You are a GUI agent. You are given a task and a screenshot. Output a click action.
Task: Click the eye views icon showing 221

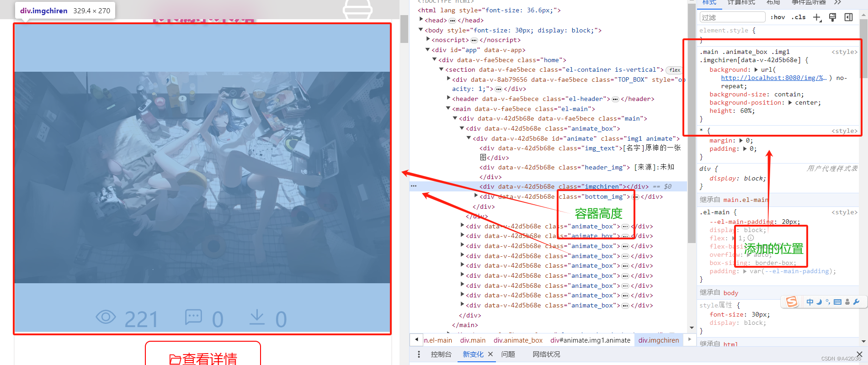[106, 317]
